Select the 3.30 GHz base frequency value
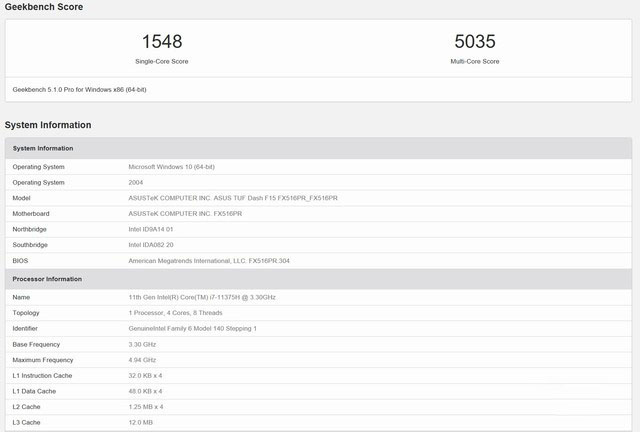 point(142,344)
